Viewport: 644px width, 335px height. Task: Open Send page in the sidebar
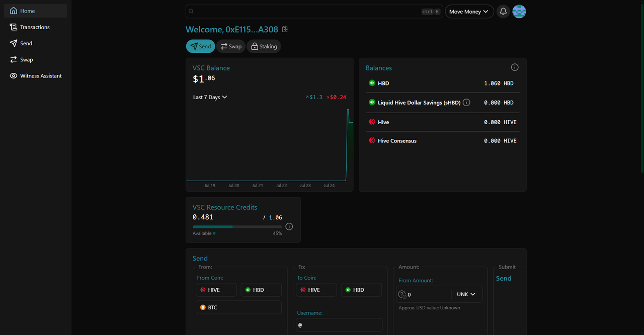[x=35, y=43]
